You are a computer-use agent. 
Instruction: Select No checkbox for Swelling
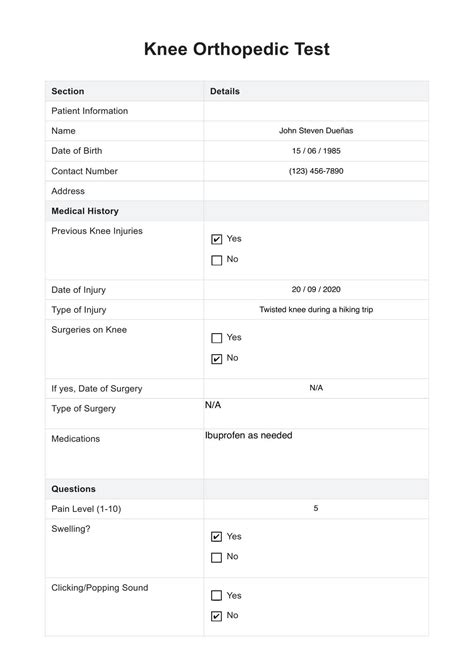tap(216, 557)
